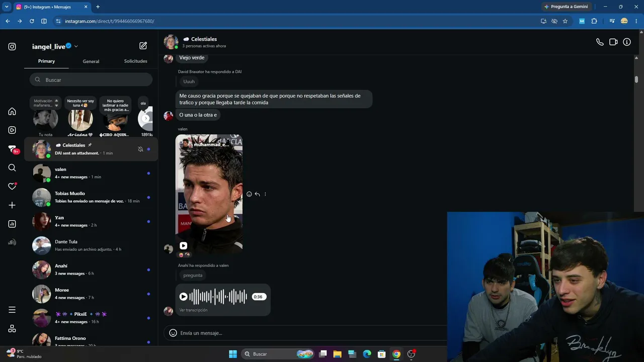The height and width of the screenshot is (362, 644).
Task: Open conversation information icon
Action: [627, 42]
